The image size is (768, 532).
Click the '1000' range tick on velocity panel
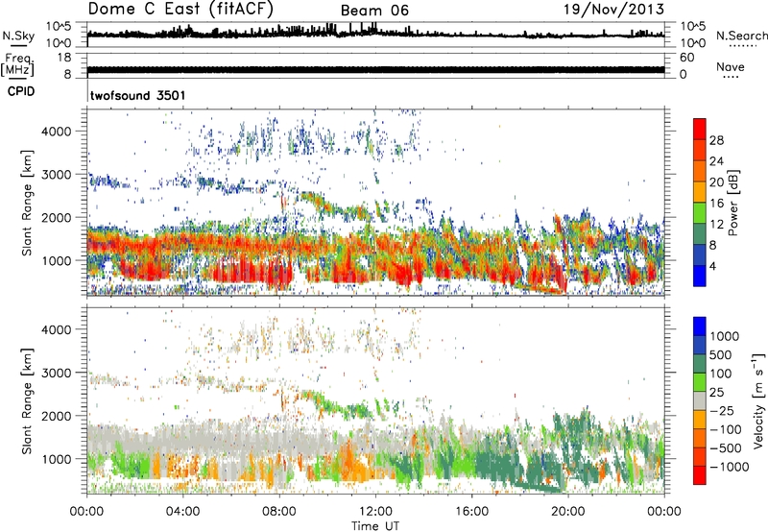57,459
